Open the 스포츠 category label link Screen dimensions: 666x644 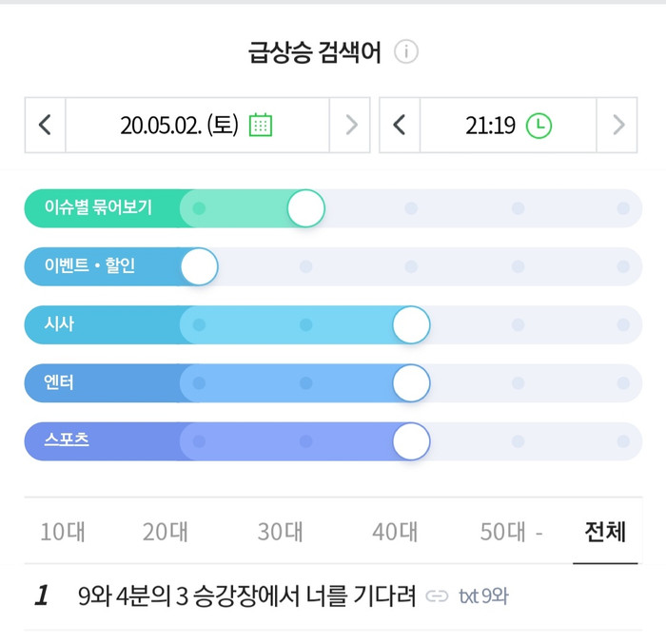(x=67, y=439)
